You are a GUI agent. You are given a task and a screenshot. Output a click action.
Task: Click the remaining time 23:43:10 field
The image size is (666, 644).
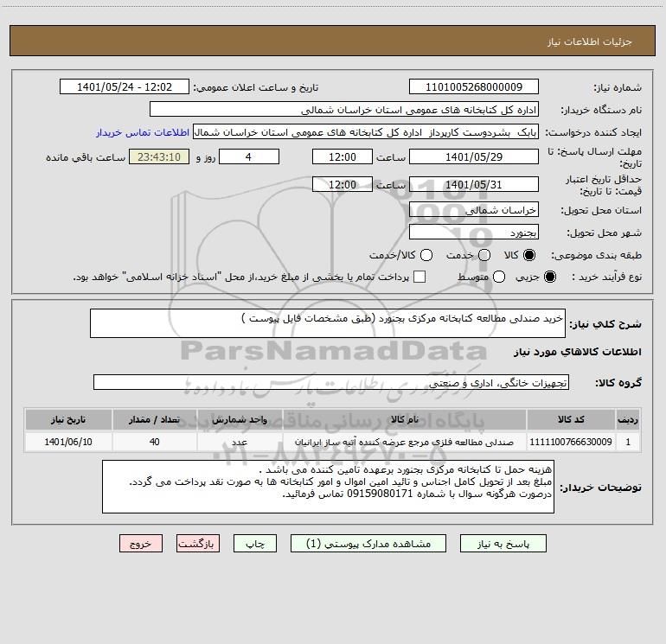(x=159, y=156)
